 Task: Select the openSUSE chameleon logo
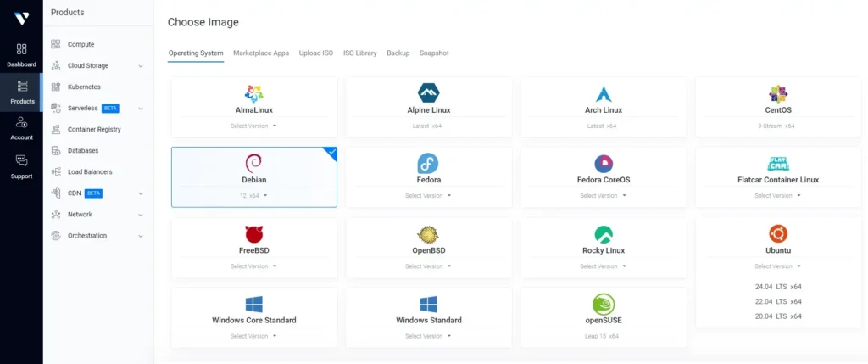[604, 304]
